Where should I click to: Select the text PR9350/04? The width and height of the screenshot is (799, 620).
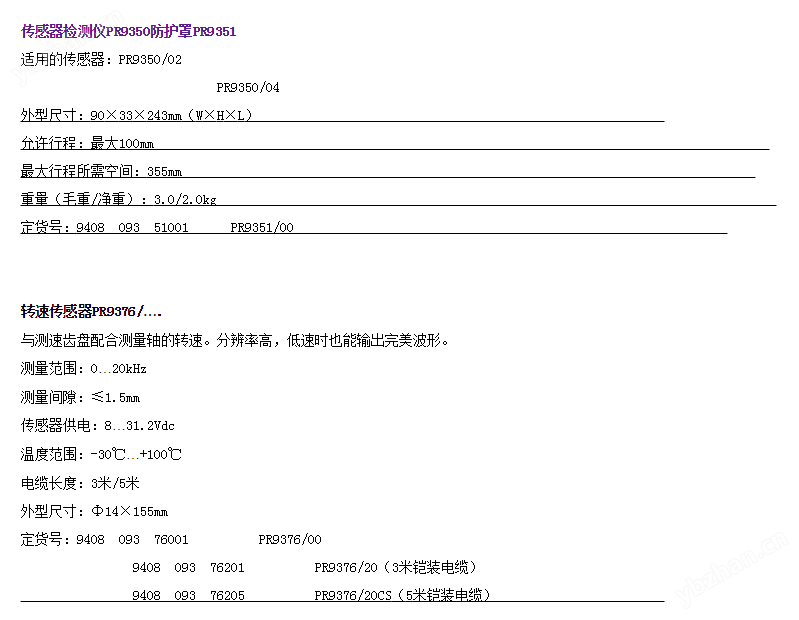(x=248, y=88)
